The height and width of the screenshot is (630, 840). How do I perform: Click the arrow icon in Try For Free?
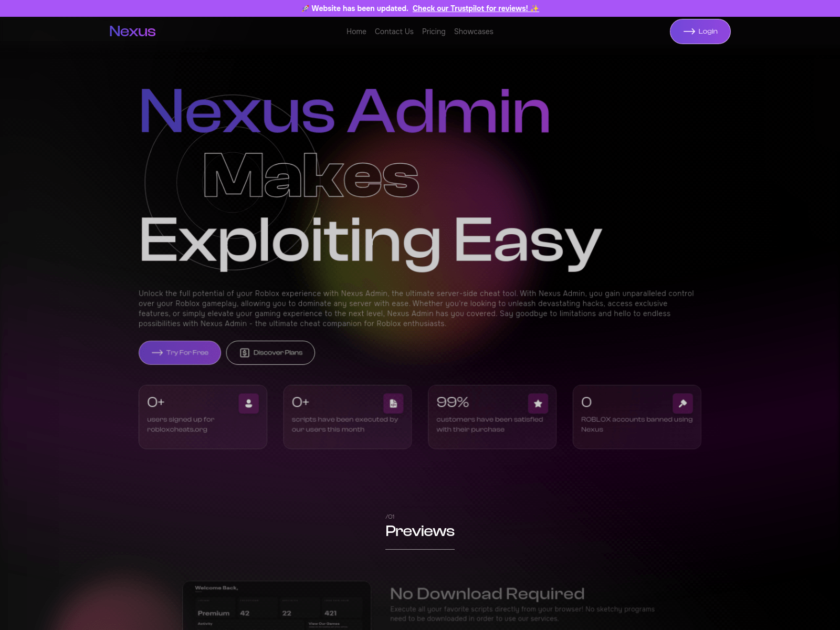(x=157, y=353)
